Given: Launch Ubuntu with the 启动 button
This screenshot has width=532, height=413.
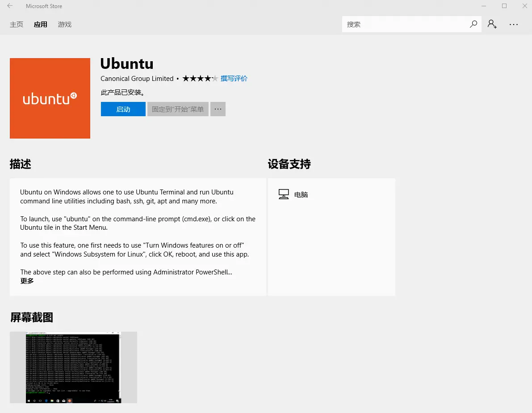Looking at the screenshot, I should point(123,109).
